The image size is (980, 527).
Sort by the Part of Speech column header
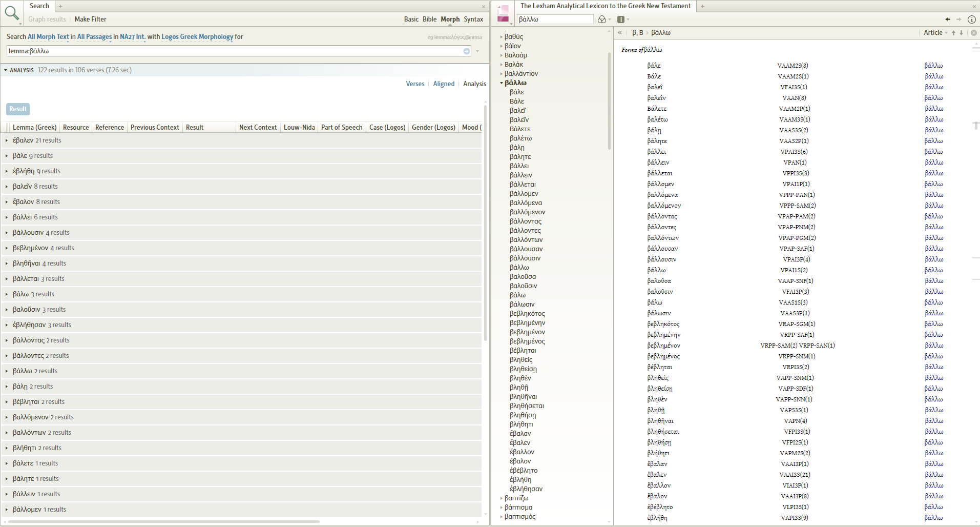pyautogui.click(x=342, y=128)
